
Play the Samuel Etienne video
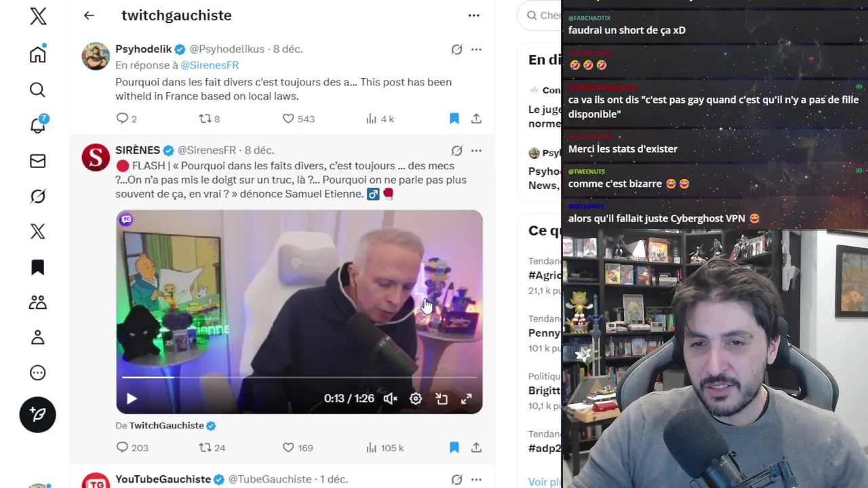132,399
